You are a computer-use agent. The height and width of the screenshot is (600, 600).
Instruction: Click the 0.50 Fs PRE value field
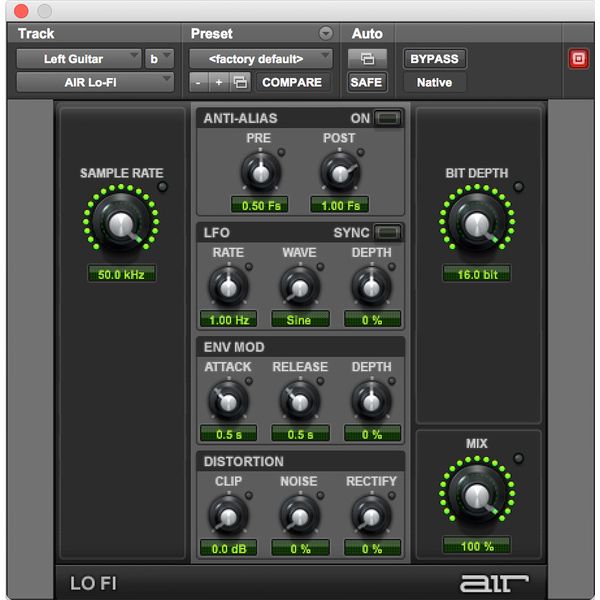click(x=260, y=205)
